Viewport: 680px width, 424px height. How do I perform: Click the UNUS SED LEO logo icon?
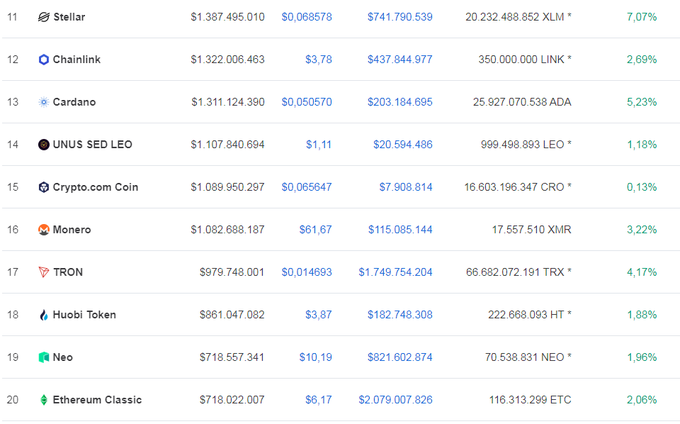(x=43, y=144)
